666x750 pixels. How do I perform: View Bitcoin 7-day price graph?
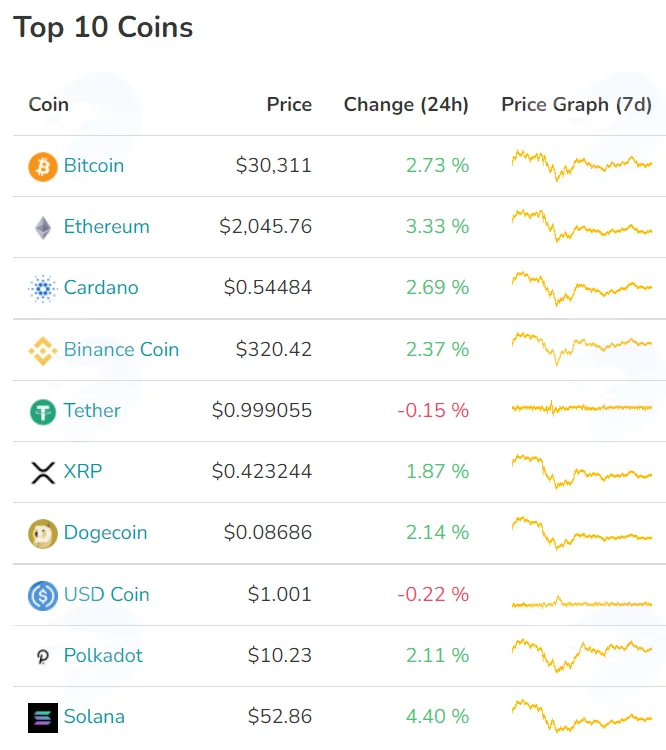(x=582, y=165)
